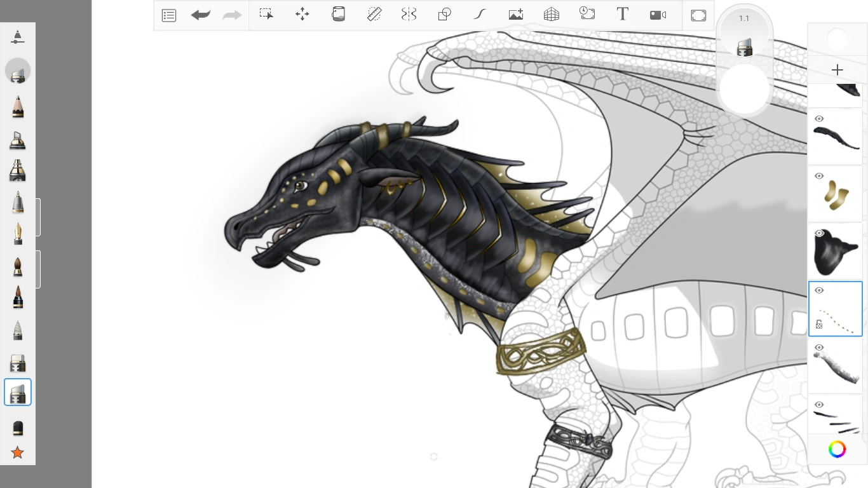Hide the selected gold dotted layer
868x488 pixels.
pos(819,290)
